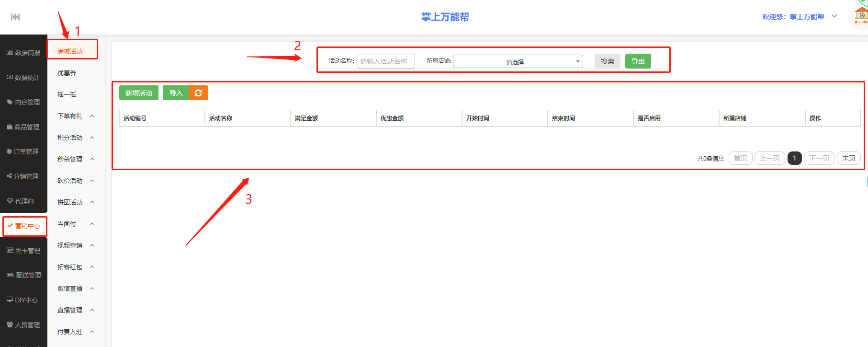Click the 分销管理 share icon
Screen dimensions: 868x347
click(x=9, y=176)
